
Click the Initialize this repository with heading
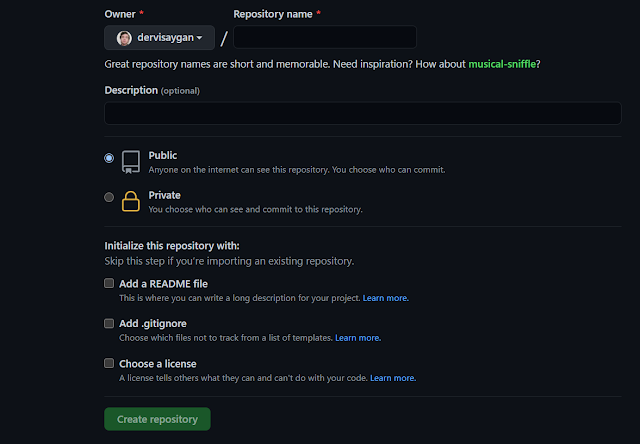[x=172, y=246]
